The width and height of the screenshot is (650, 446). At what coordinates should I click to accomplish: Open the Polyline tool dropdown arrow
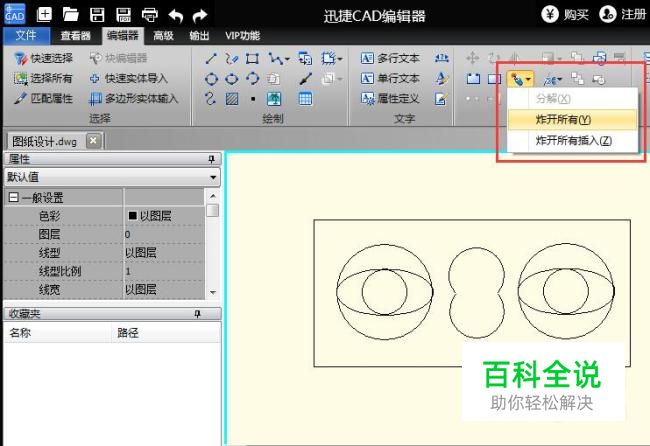(x=287, y=60)
